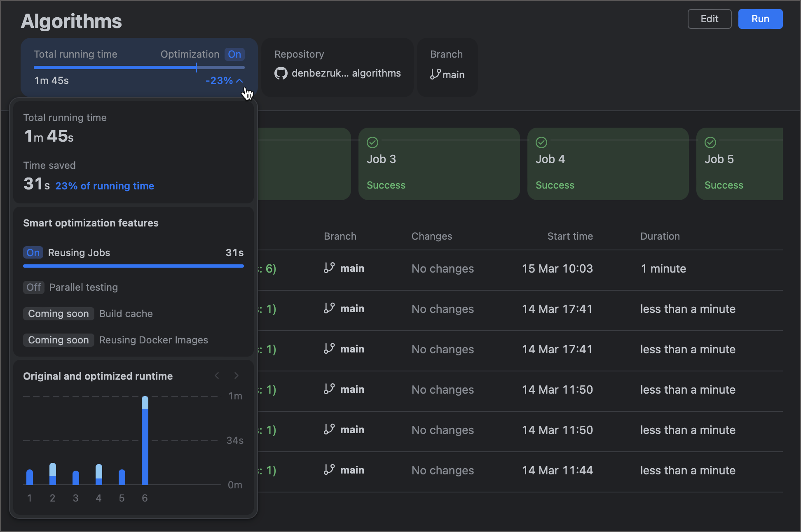Go to the next runtime chart page

[x=237, y=376]
